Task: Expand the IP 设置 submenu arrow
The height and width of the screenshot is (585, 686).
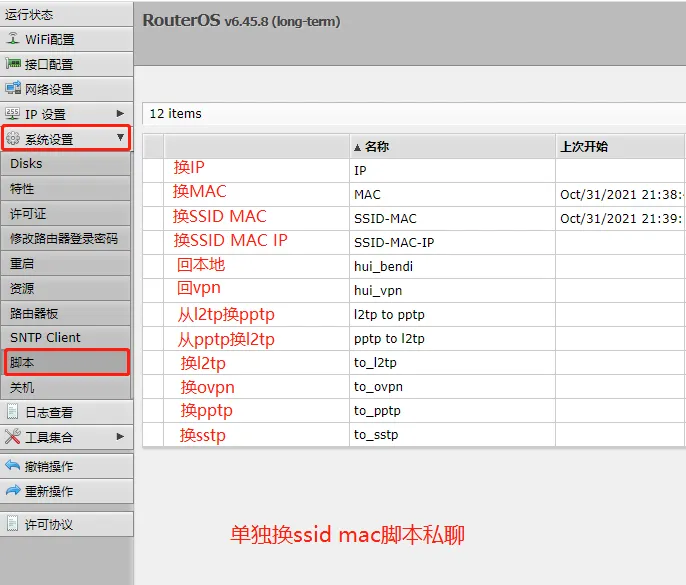Action: [x=120, y=114]
